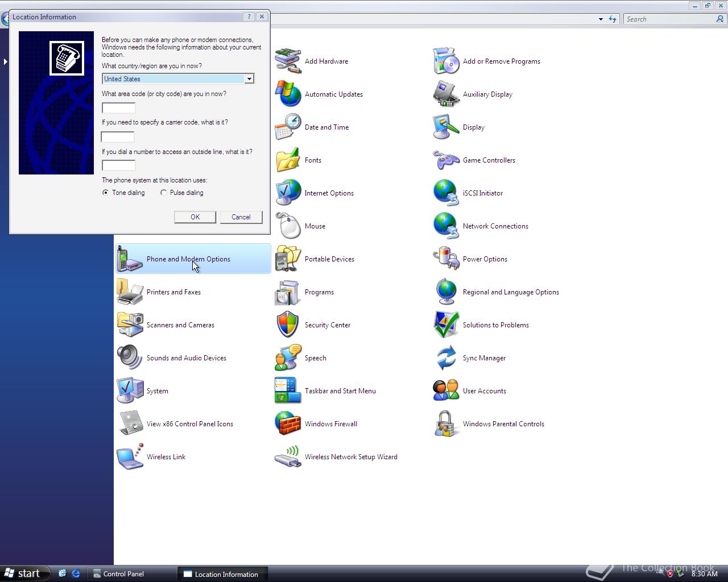
Task: Click OK in Location Information dialog
Action: [195, 217]
